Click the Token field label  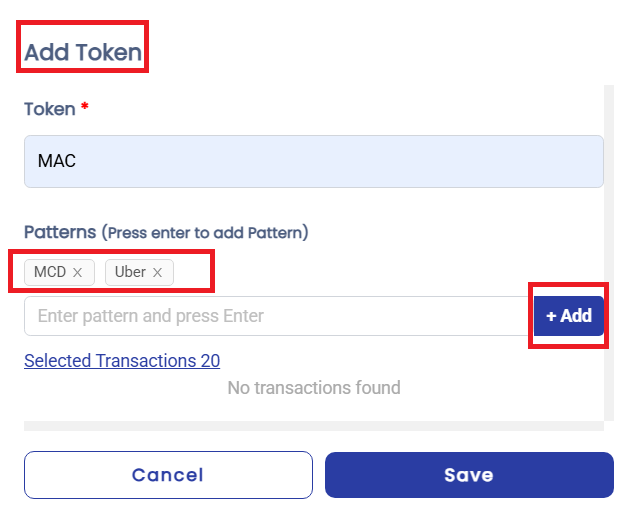(x=50, y=109)
